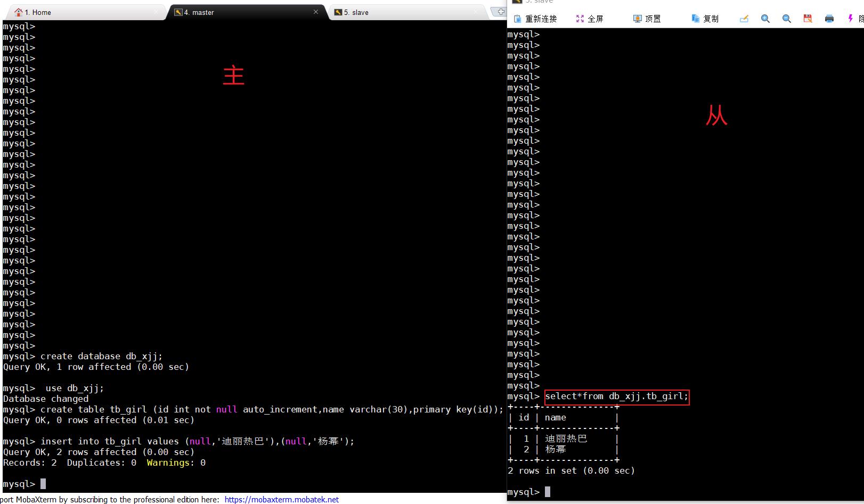Viewport: 864px width, 504px height.
Task: Click '2 rows in set (0.00 sec)' line
Action: (571, 470)
